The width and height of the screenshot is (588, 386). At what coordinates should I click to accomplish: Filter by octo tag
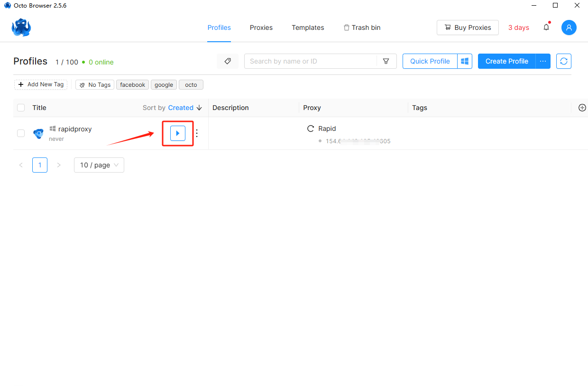click(x=191, y=85)
